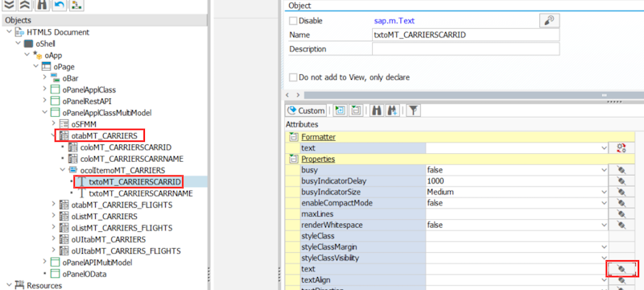Expand the oPanelApplClass node

[44, 89]
